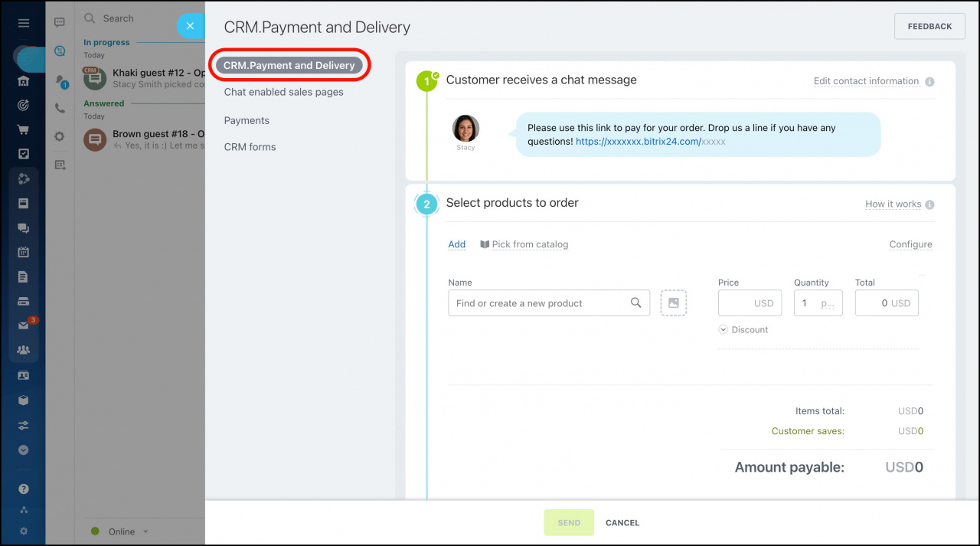The image size is (980, 546).
Task: Open the documents icon in sidebar
Action: click(24, 276)
